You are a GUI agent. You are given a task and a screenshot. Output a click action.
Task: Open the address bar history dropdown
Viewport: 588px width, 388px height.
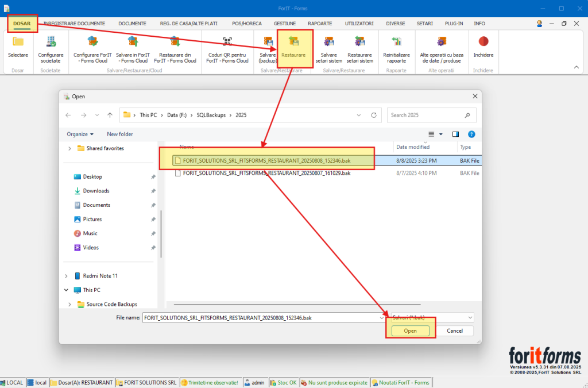[x=359, y=115]
